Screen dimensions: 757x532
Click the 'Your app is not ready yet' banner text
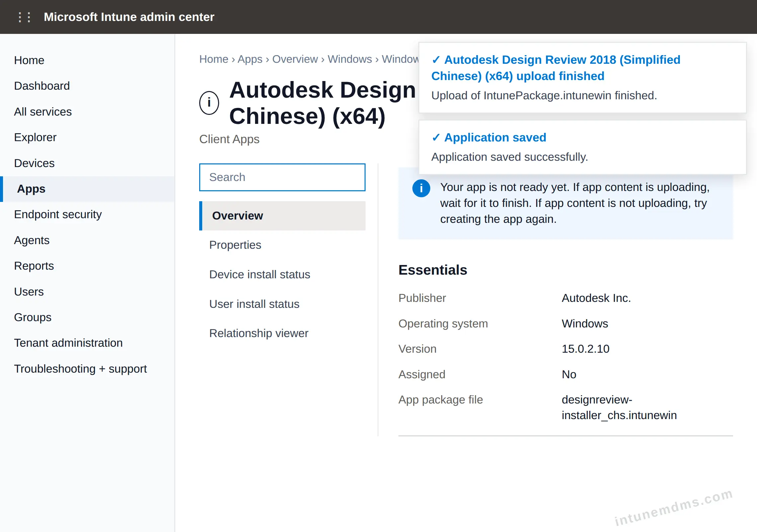[x=575, y=203]
